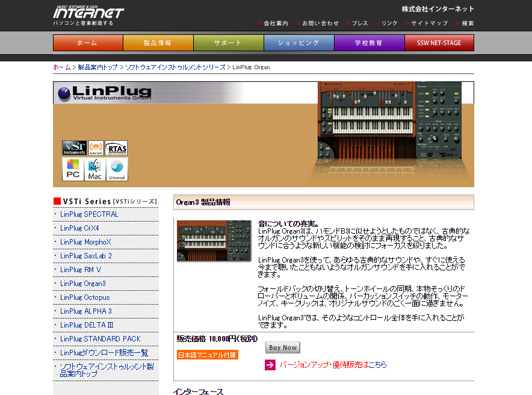Viewport: 532px width, 395px height.
Task: Click the Buy Now button
Action: (283, 347)
